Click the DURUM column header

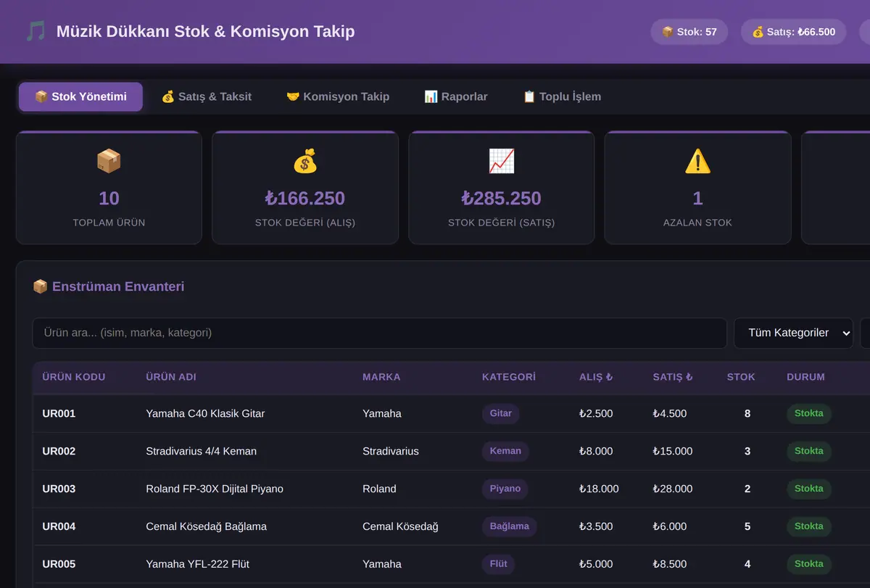tap(805, 377)
